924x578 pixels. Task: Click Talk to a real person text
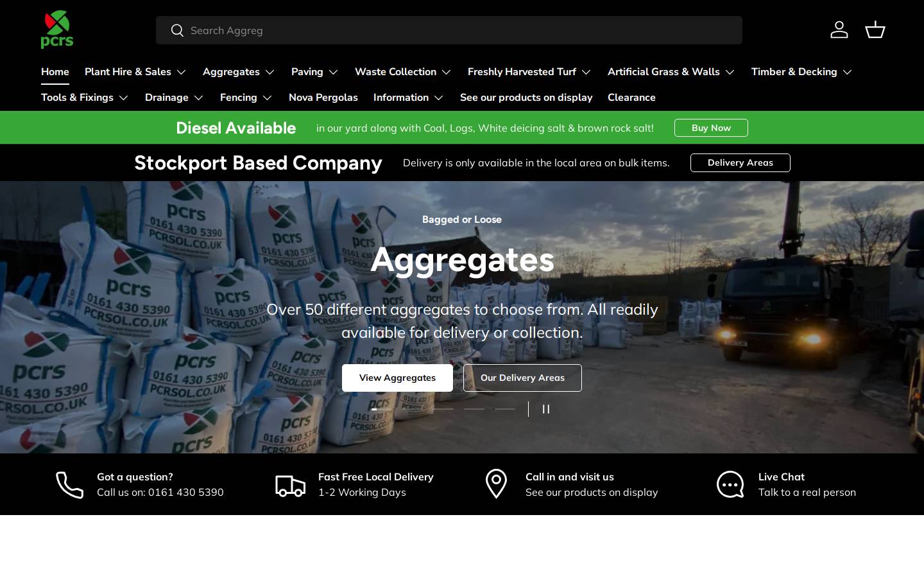click(807, 492)
